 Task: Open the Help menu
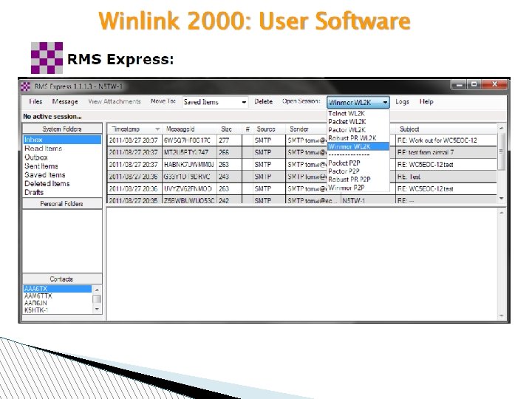tap(426, 101)
